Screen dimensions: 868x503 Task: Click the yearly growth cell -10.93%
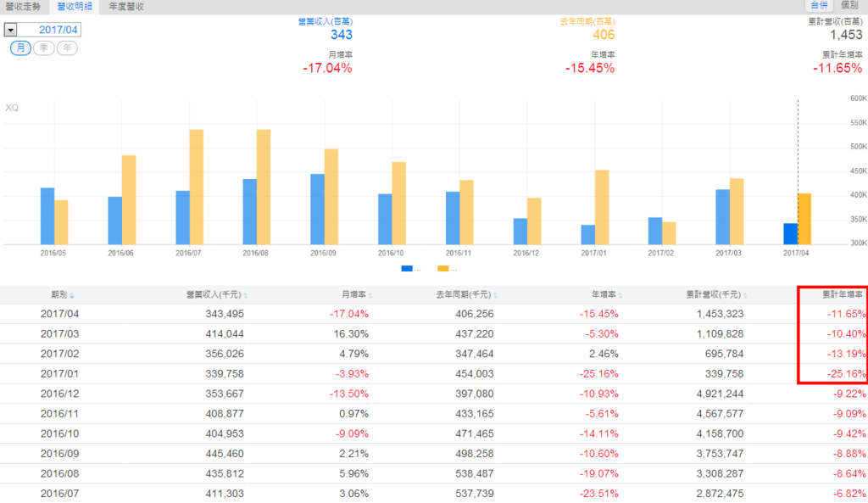(x=599, y=394)
